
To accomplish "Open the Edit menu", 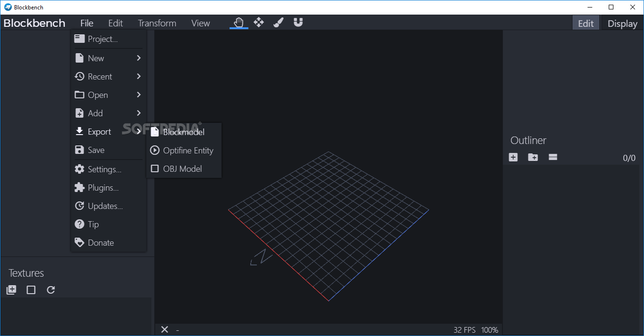I will click(x=115, y=23).
